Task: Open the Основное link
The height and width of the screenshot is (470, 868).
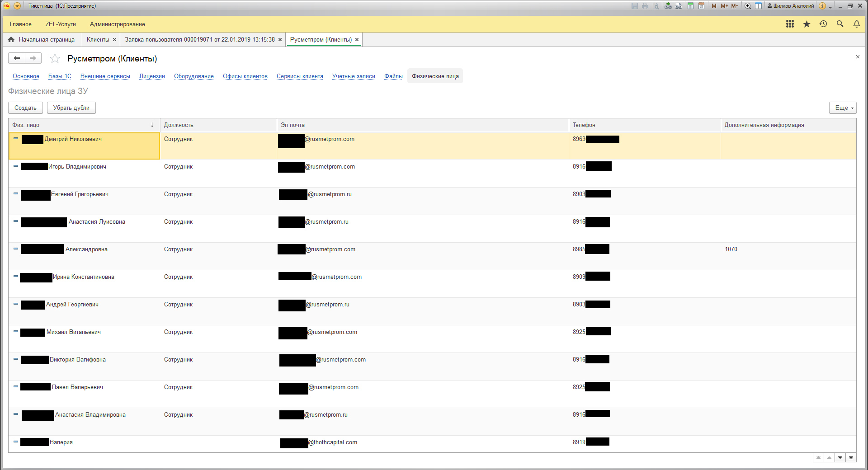Action: click(x=26, y=76)
